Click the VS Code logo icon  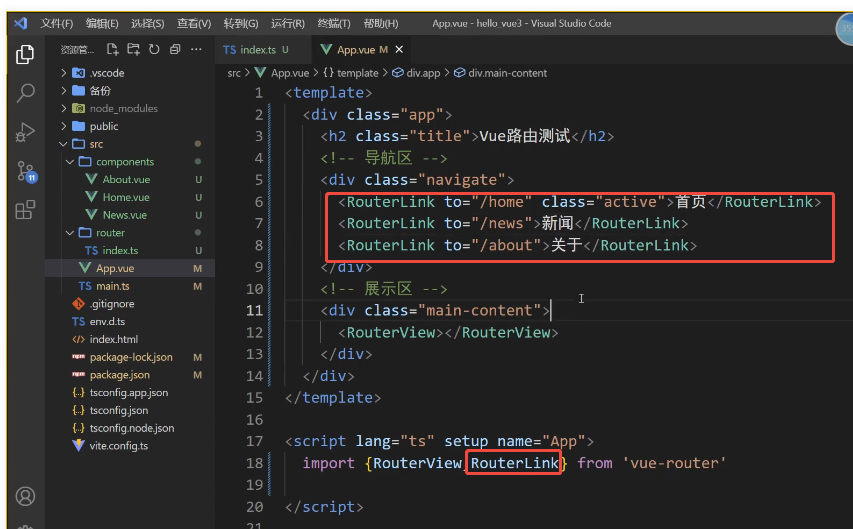(21, 23)
